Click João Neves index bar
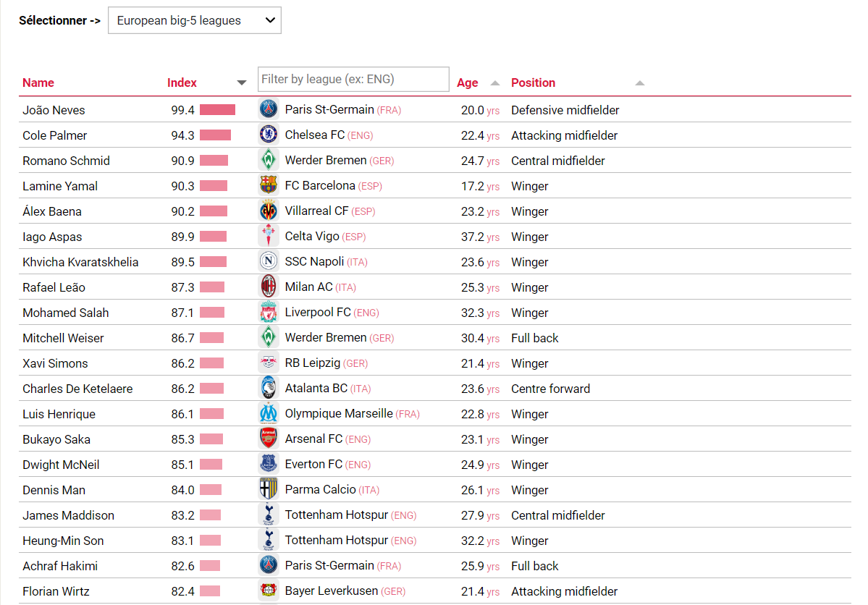The image size is (868, 605). pyautogui.click(x=218, y=109)
